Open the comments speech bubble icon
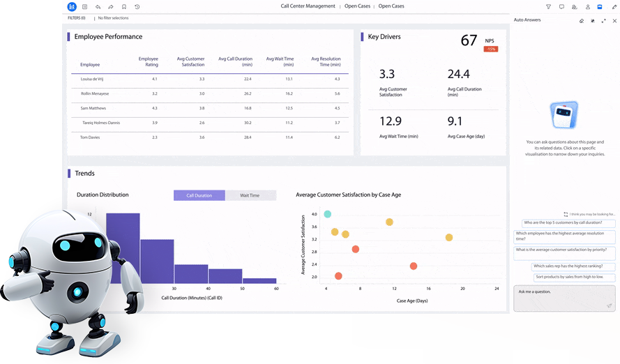This screenshot has width=620, height=364. [561, 6]
